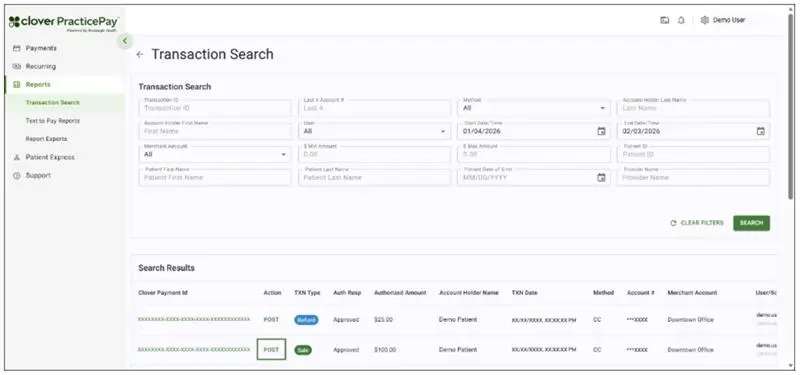This screenshot has width=800, height=375.
Task: Expand the Merchant Account dropdown
Action: (215, 154)
